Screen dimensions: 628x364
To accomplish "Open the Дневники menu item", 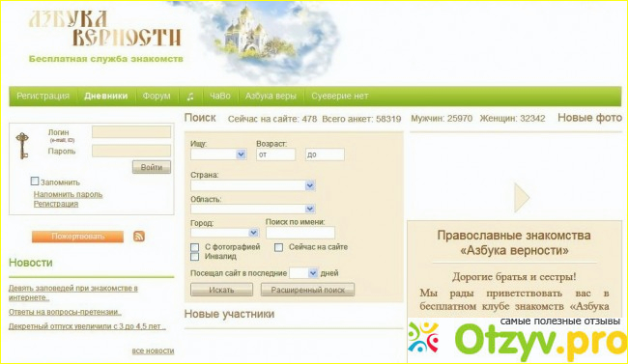I will pos(105,97).
